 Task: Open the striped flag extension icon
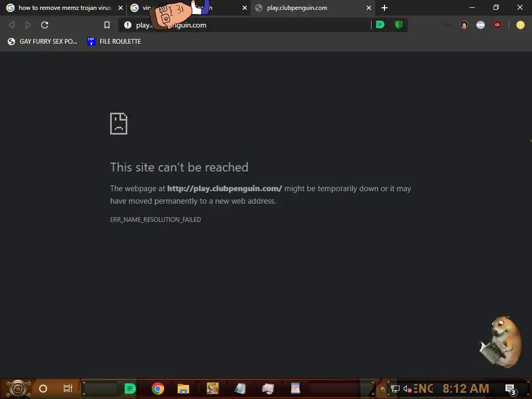tap(481, 25)
